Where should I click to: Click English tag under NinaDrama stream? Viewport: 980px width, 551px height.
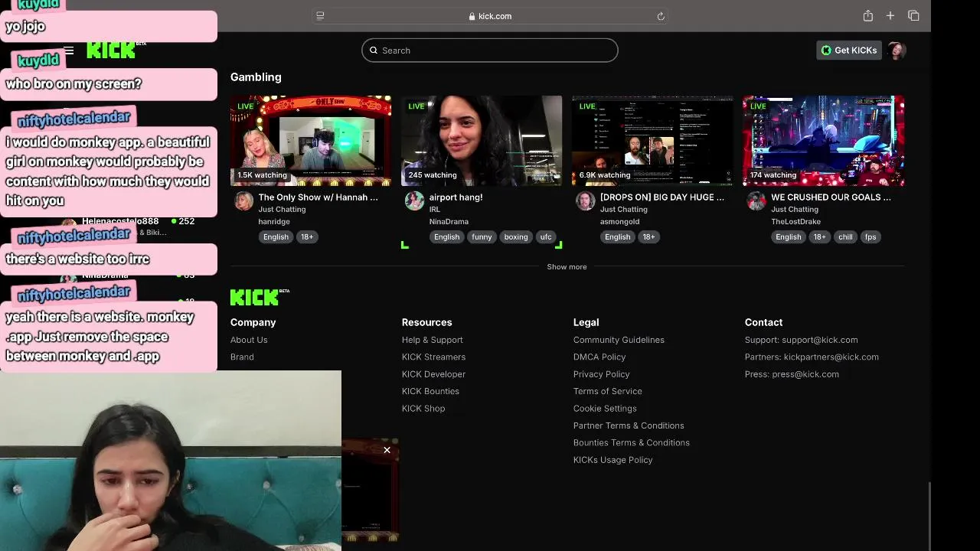point(446,237)
